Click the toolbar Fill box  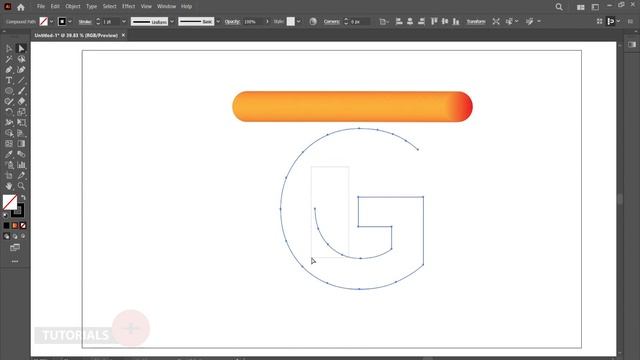(10, 202)
